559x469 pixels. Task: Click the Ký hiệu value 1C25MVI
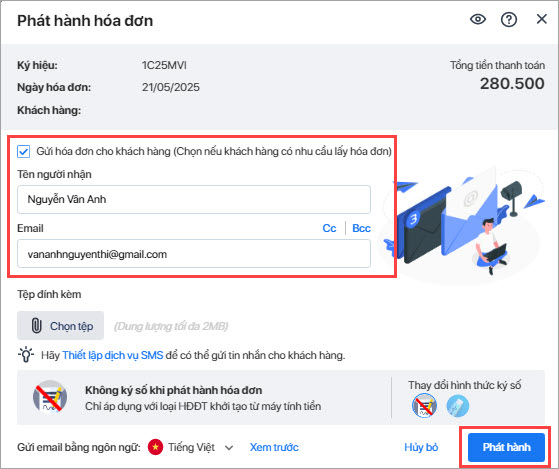point(164,65)
